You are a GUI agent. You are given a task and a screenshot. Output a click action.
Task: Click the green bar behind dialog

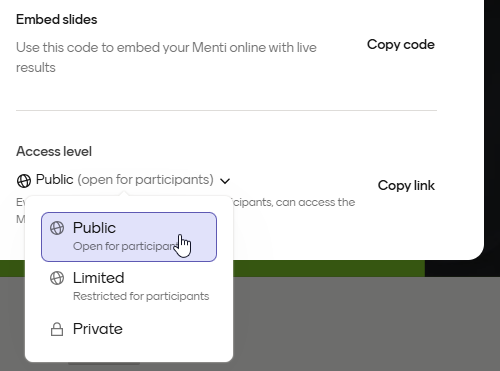coord(328,268)
